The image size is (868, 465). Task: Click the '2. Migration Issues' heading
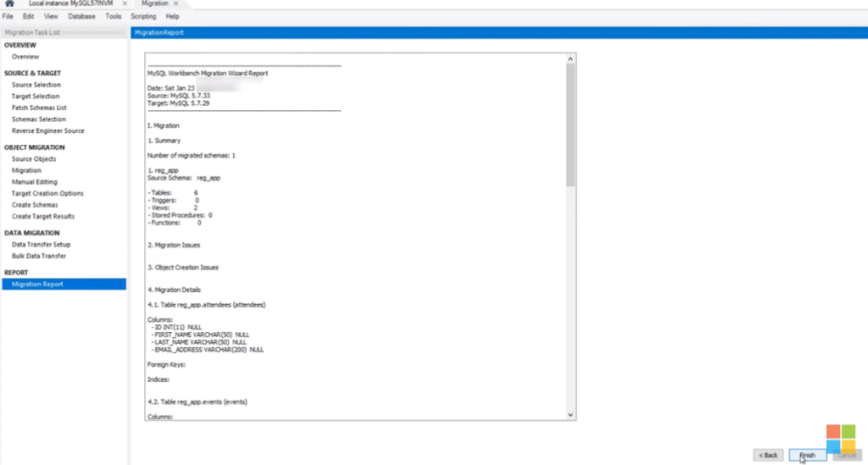174,245
